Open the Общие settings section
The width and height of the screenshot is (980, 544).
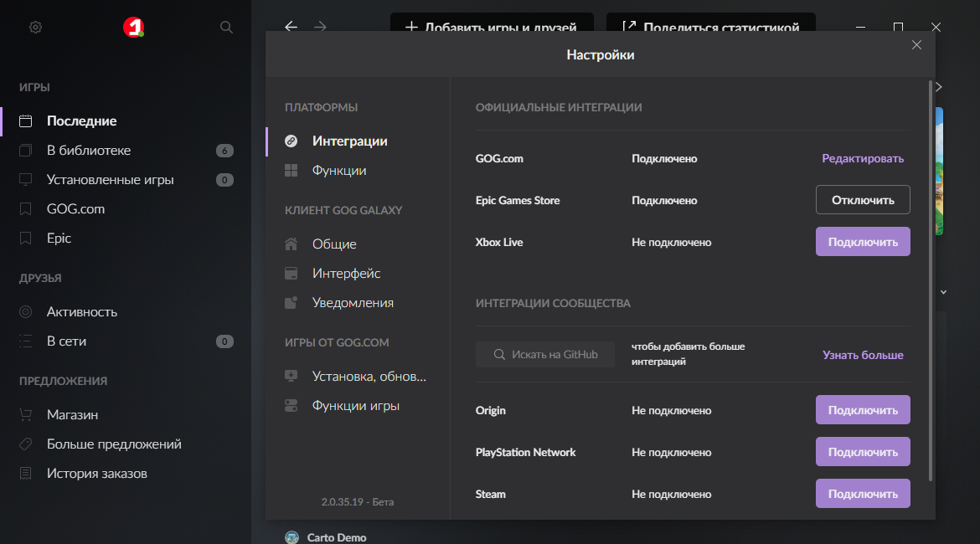(334, 244)
